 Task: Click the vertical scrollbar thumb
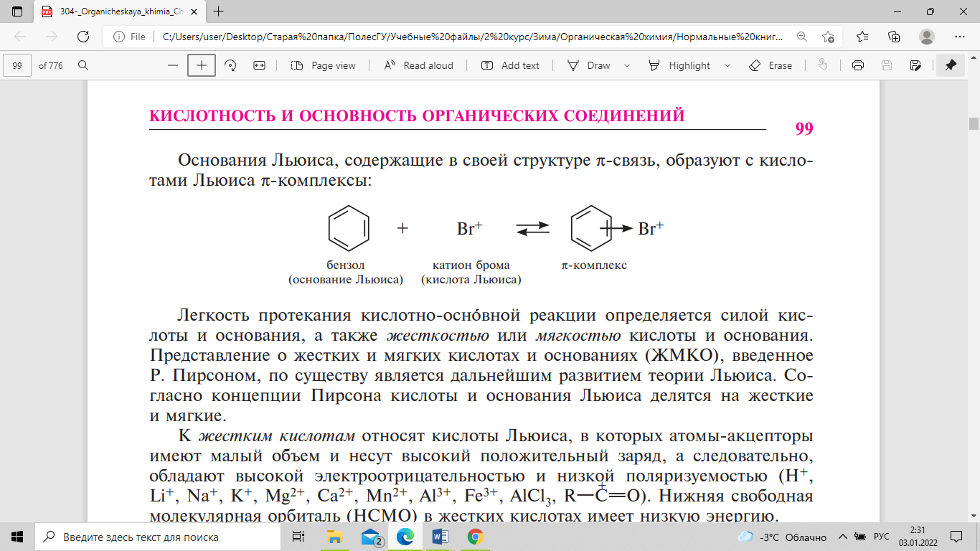974,123
